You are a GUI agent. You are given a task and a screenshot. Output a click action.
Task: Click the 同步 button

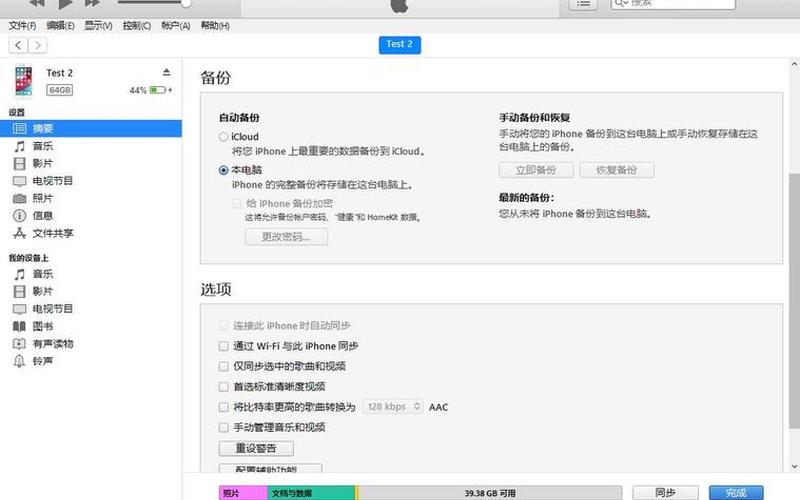(665, 493)
